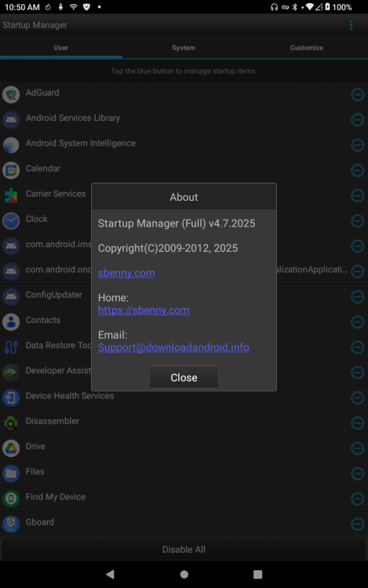
Task: Tap the Files row blue minus icon
Action: (x=358, y=474)
